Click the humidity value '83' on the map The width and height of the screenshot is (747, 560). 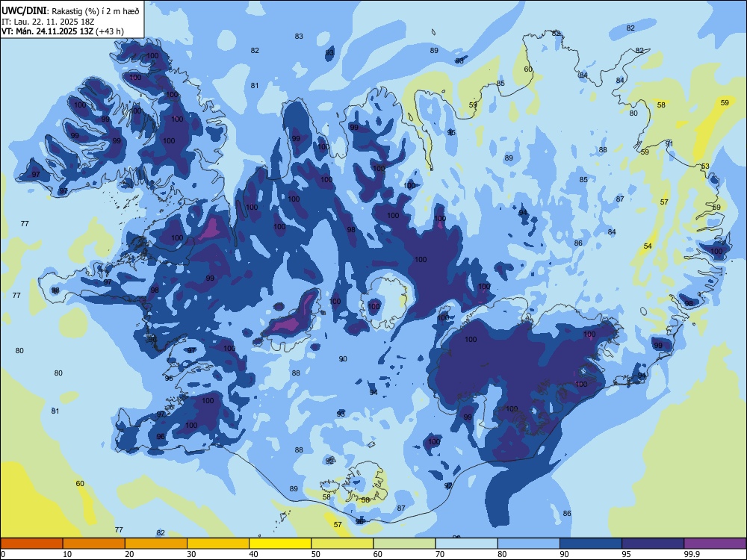pyautogui.click(x=299, y=36)
